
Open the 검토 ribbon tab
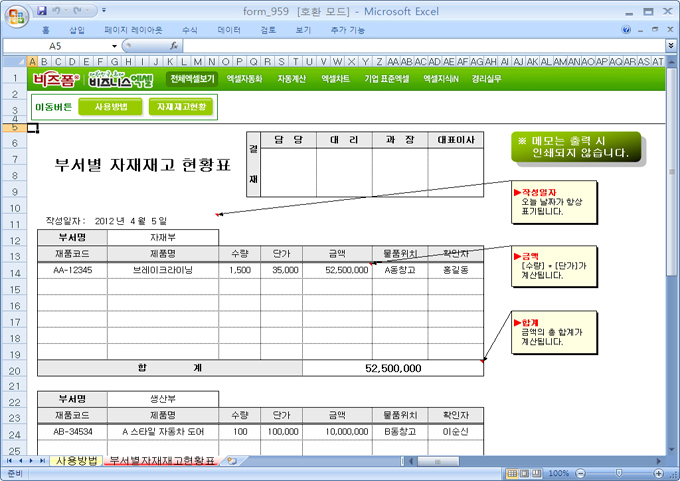pos(268,30)
